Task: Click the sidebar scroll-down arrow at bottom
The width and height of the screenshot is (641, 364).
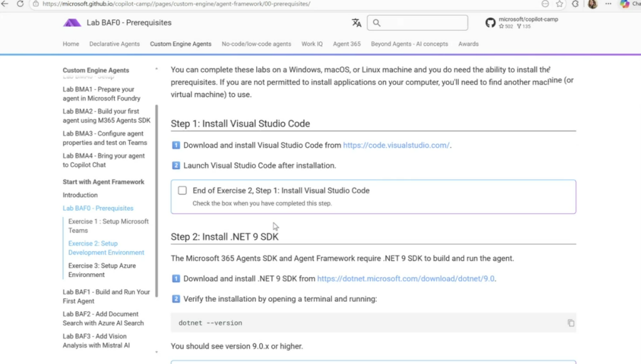Action: [156, 352]
